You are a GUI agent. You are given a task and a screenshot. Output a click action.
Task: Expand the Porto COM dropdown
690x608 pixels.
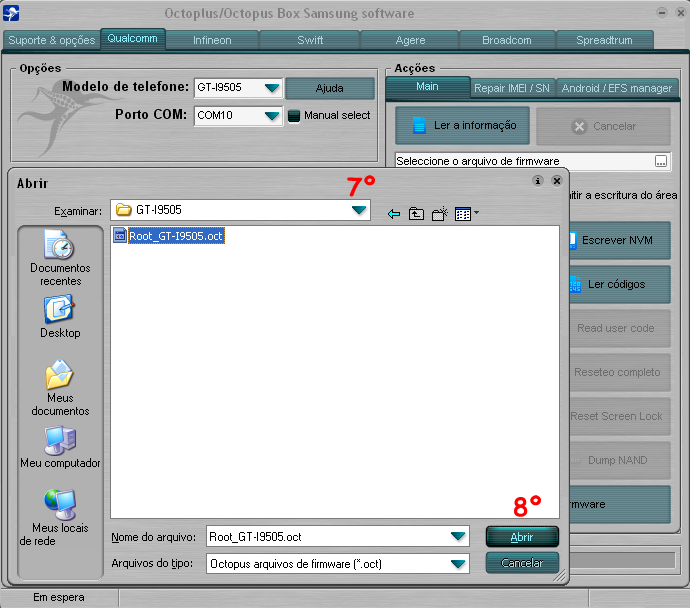[272, 116]
